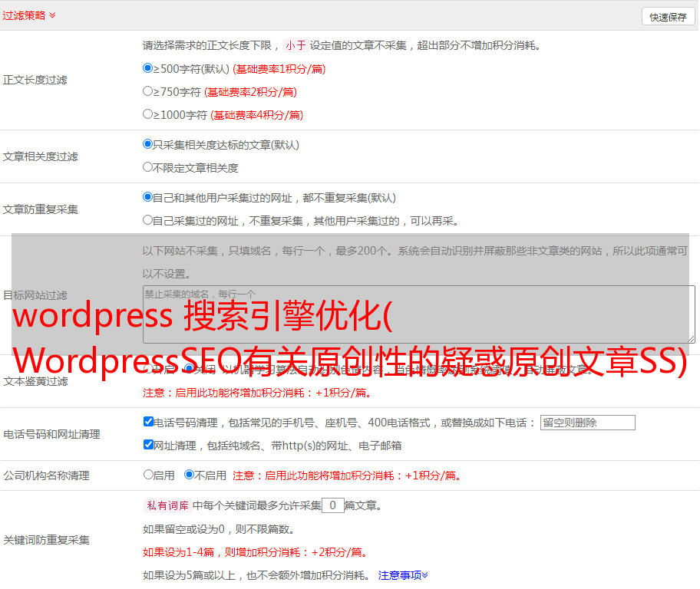
Task: Click the 关键词防重复采集 row label
Action: (46, 540)
